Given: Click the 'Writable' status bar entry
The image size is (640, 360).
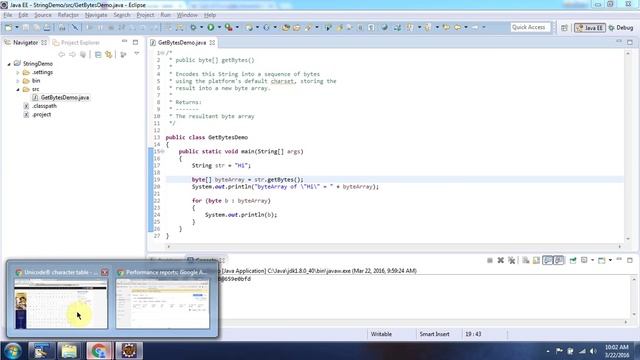Looking at the screenshot, I should [381, 334].
